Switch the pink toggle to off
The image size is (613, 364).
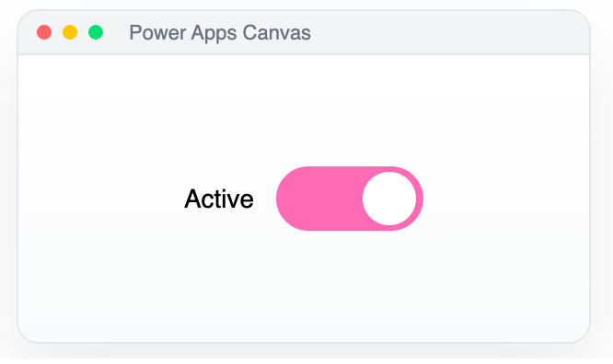350,199
